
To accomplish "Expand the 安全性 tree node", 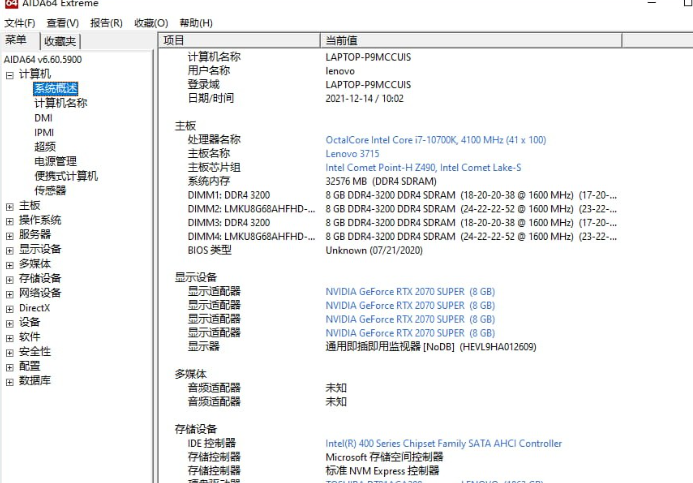I will click(10, 352).
